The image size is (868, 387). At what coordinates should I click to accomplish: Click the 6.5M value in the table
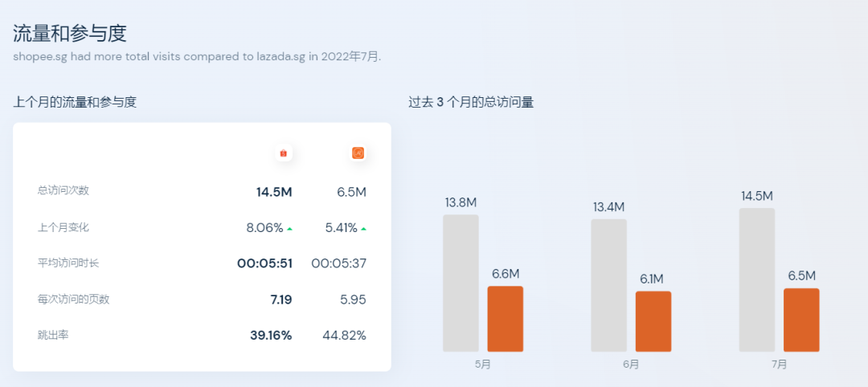tap(351, 193)
